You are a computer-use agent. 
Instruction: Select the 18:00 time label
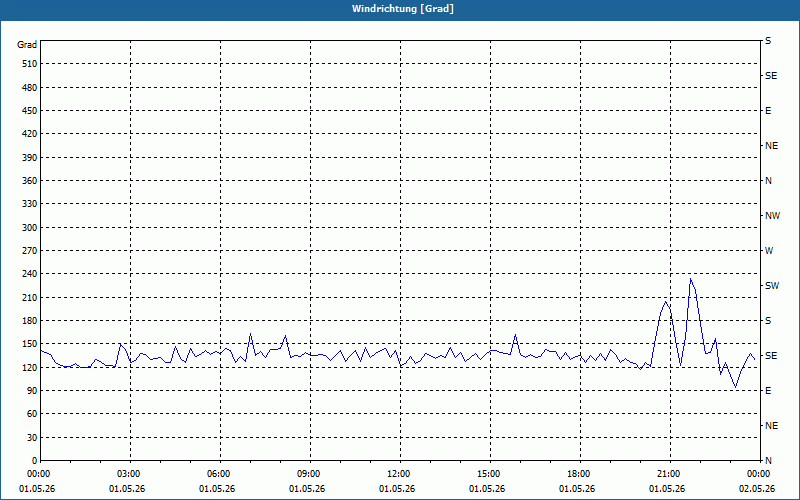[x=581, y=474]
